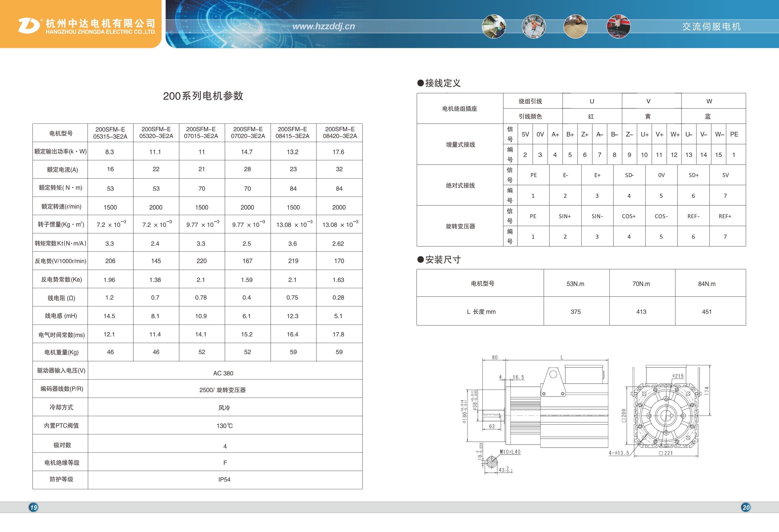Select model cell 200SFM-E 07020-3E2A
Viewport: 779px width, 532px height.
pos(248,133)
